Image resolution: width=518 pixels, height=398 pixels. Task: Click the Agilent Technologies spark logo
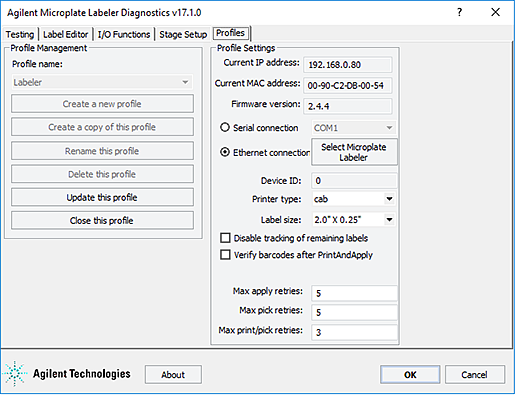[x=15, y=374]
